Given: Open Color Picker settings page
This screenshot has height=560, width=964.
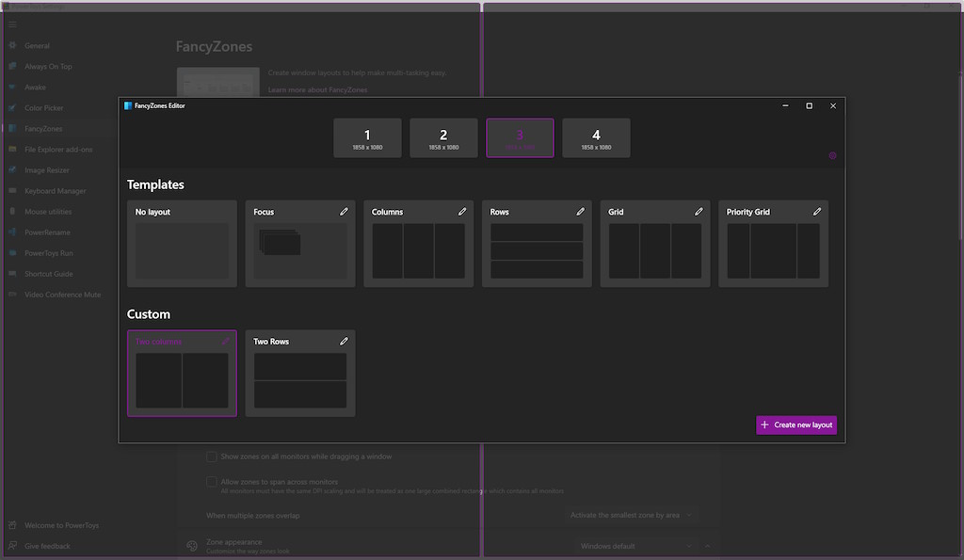Looking at the screenshot, I should click(x=43, y=108).
